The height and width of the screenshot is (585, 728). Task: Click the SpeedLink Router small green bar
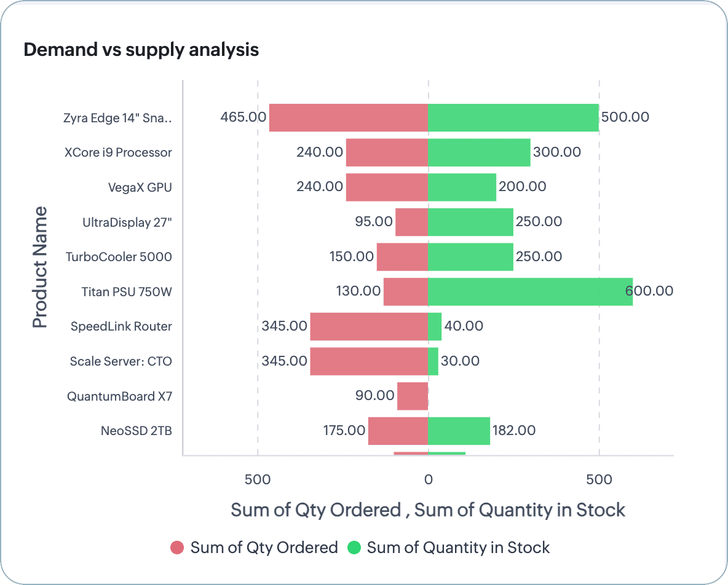tap(435, 326)
